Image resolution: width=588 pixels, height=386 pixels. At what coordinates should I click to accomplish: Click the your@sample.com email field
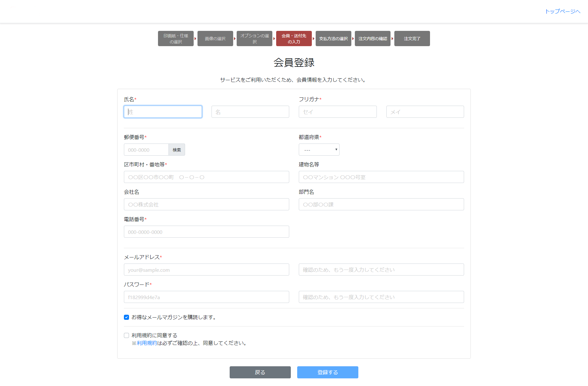(x=206, y=270)
